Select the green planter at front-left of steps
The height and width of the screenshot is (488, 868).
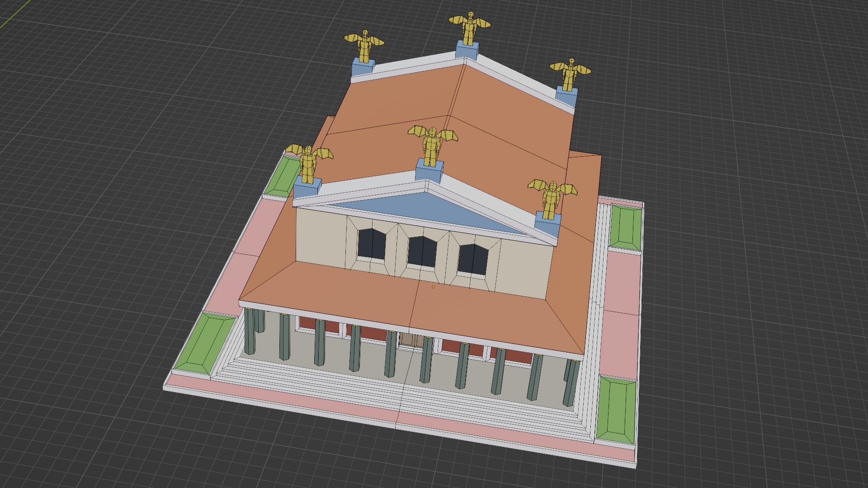[x=205, y=343]
